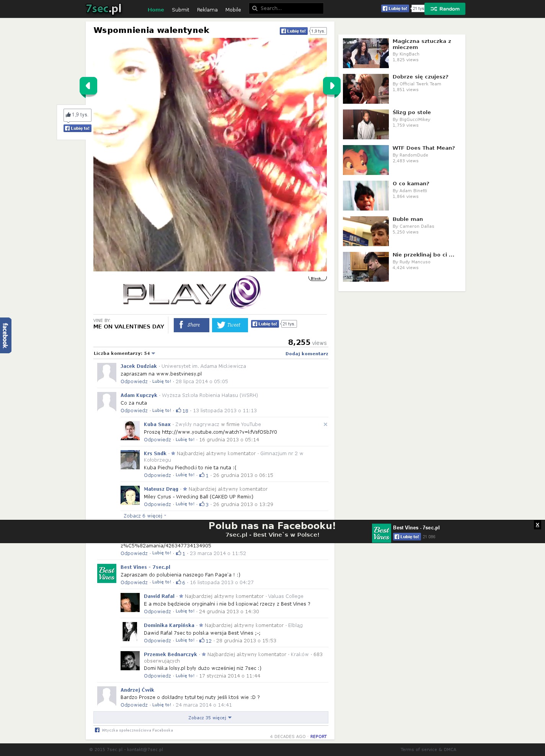Play the Wspomnienia walentynek video
This screenshot has width=545, height=756.
click(210, 155)
